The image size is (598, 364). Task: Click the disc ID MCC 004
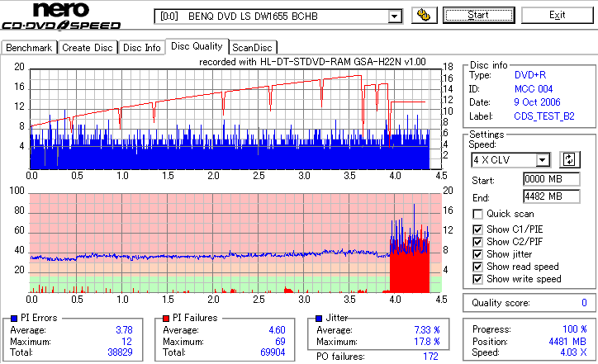[x=534, y=89]
